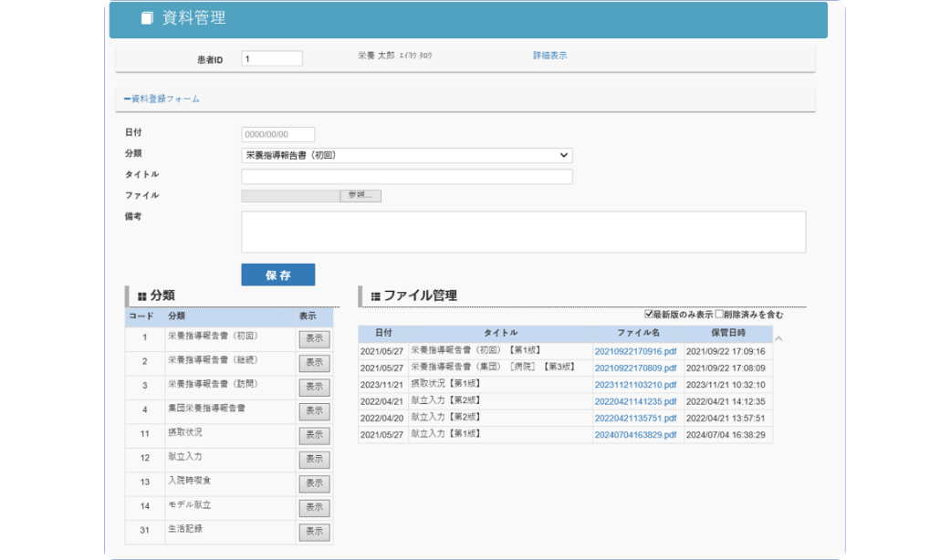Click the scroll-up arrow beside the file table
This screenshot has width=951, height=560.
click(778, 339)
